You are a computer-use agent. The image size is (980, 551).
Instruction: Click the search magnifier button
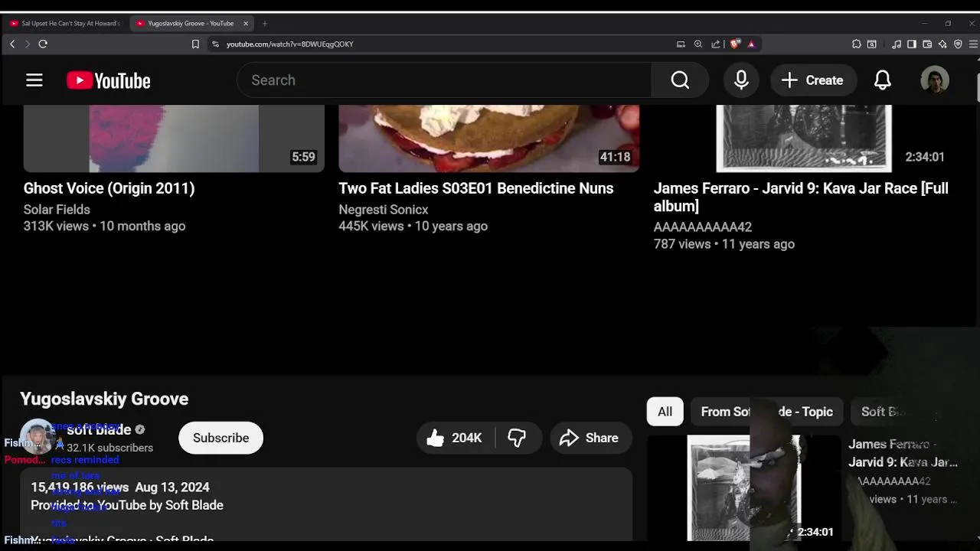tap(680, 80)
